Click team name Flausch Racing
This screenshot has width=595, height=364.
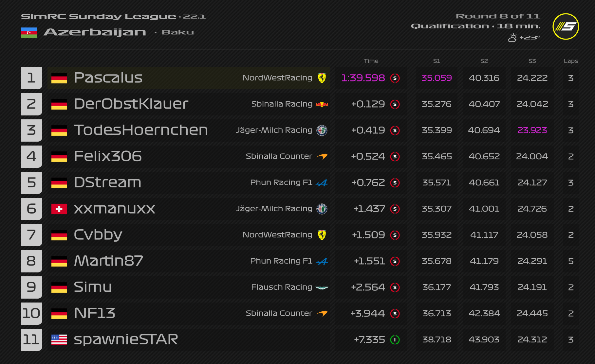point(282,287)
